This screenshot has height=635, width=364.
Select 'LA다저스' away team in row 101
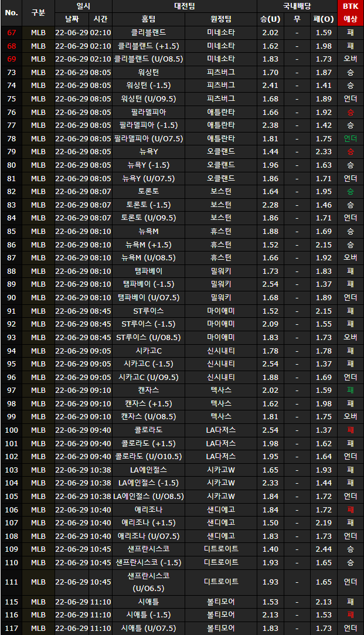click(x=221, y=443)
